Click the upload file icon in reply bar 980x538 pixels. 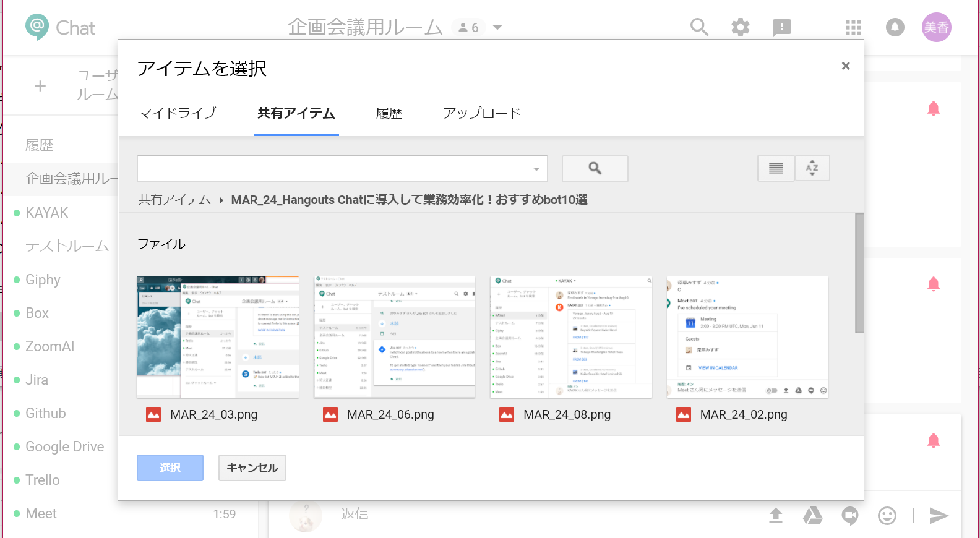[x=776, y=515]
